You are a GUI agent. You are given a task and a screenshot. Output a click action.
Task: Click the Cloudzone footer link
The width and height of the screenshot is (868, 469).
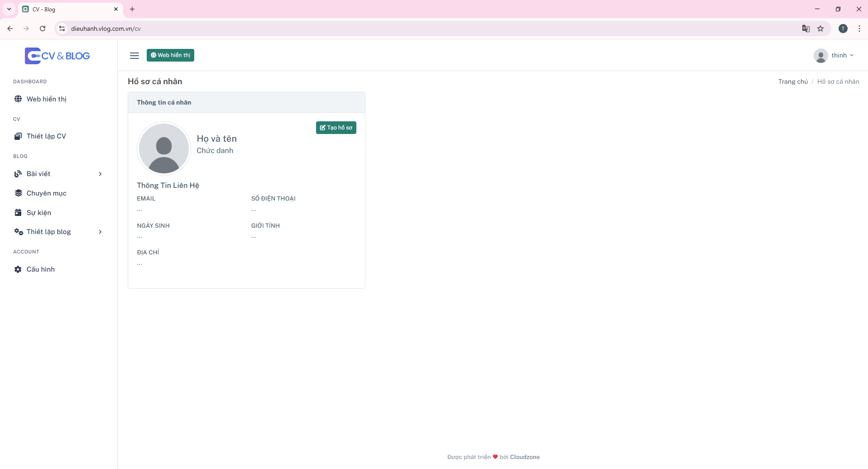pos(525,457)
